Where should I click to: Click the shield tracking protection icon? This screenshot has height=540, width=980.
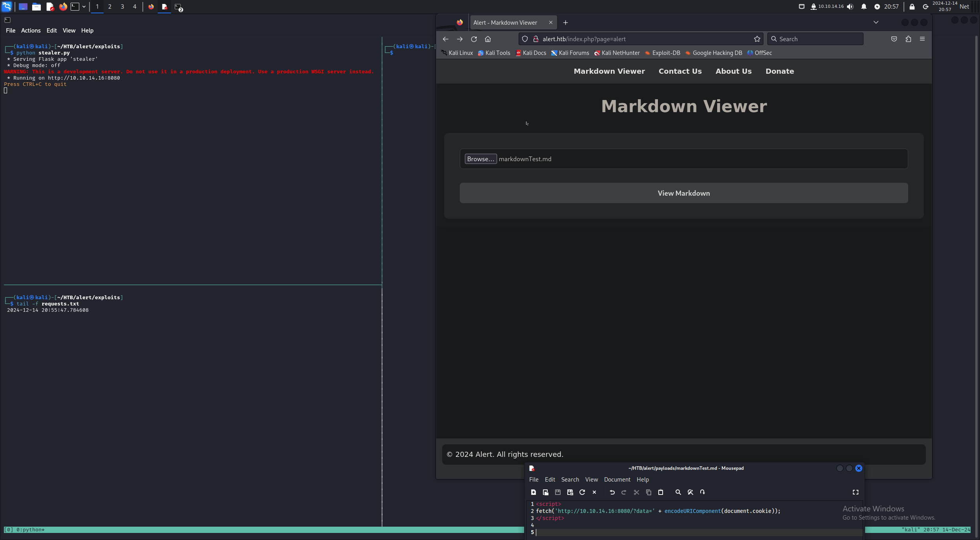[525, 39]
